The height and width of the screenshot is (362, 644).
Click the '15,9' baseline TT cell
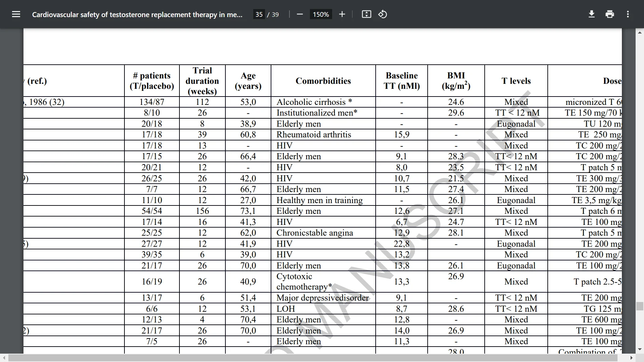tap(402, 134)
